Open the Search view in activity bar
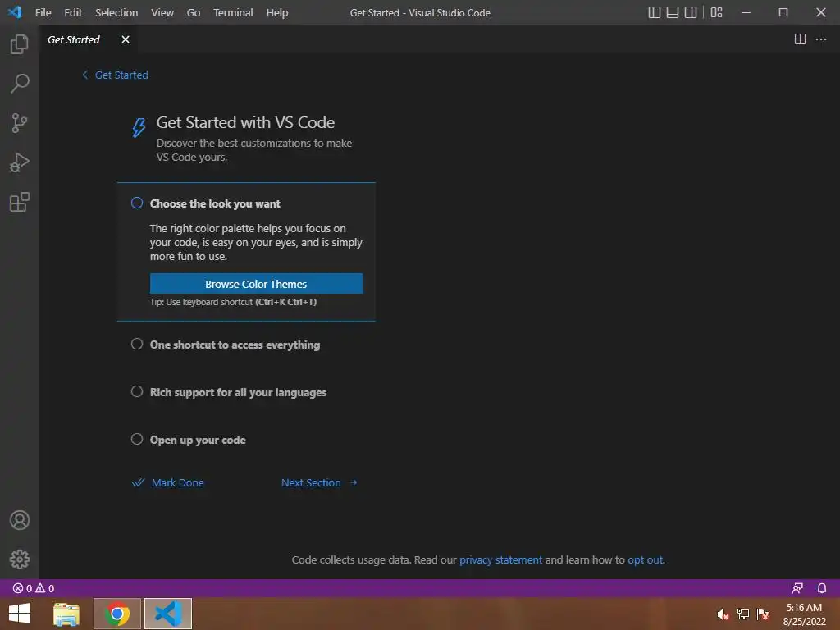The width and height of the screenshot is (840, 630). point(20,84)
